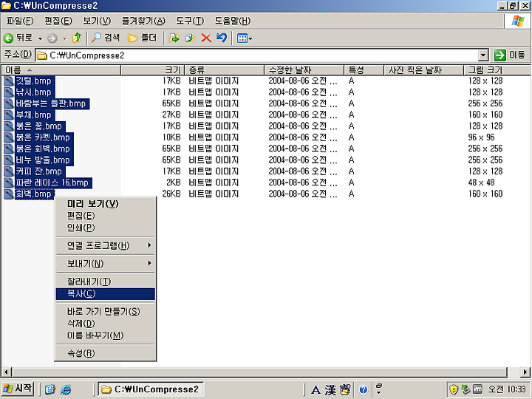The image size is (532, 399).
Task: Sort by the 크기 column header
Action: coord(153,70)
